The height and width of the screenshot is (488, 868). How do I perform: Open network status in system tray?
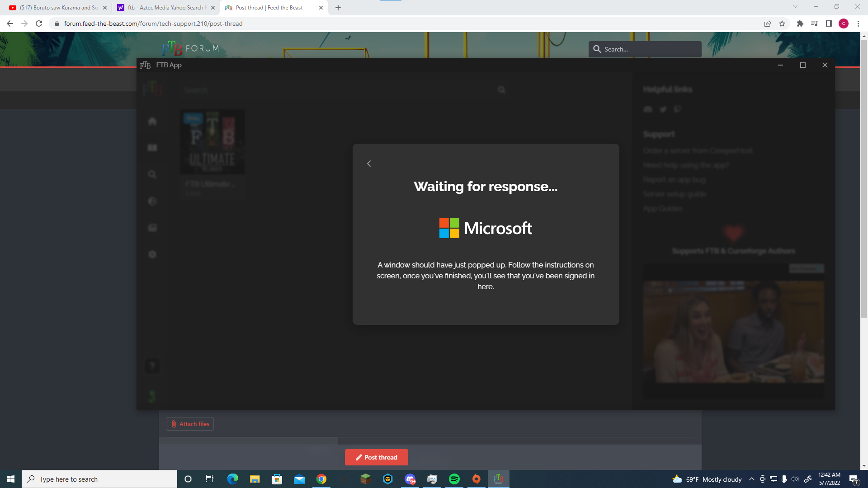coord(774,479)
